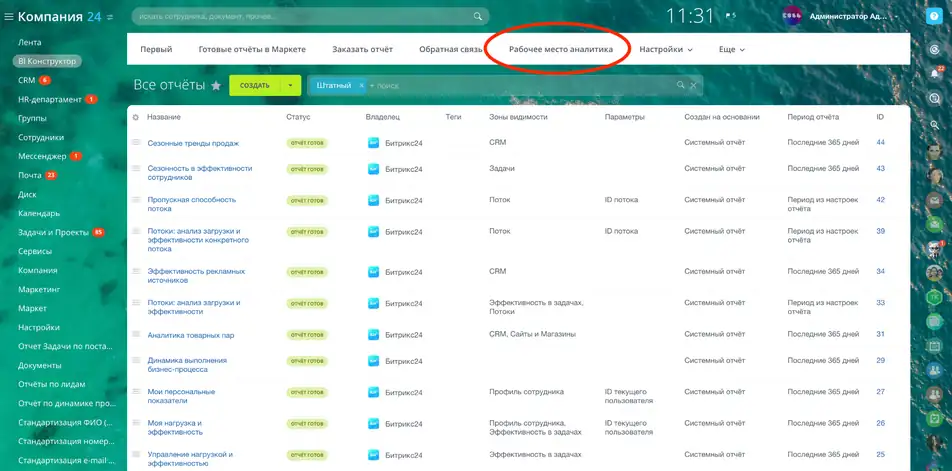952x471 pixels.
Task: Open report Моя нагрузка и эффективность
Action: click(x=175, y=427)
